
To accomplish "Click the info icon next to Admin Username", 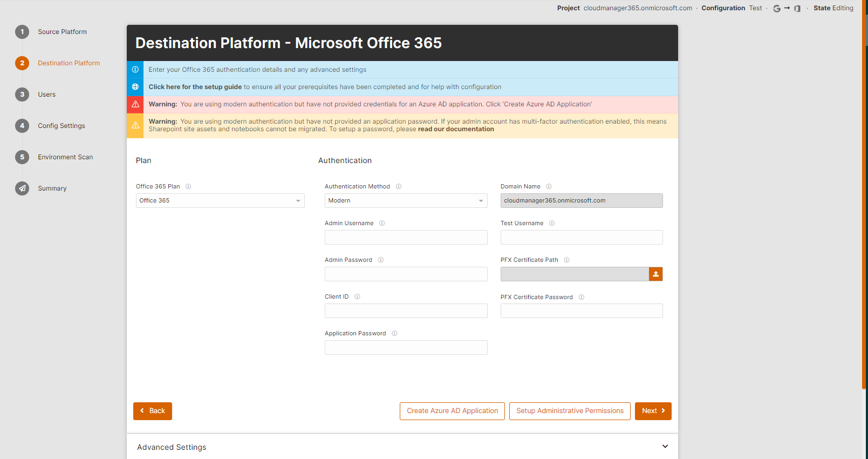I will (x=382, y=223).
